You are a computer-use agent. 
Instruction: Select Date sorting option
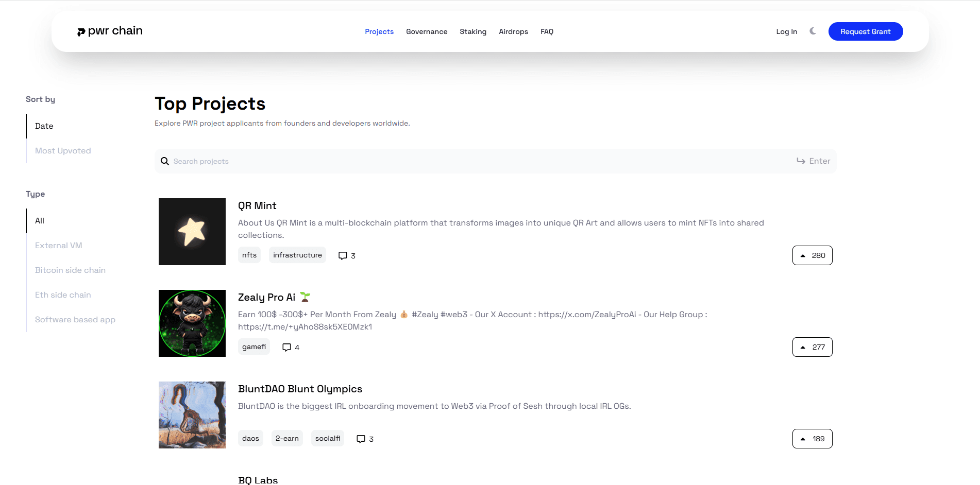pyautogui.click(x=44, y=126)
